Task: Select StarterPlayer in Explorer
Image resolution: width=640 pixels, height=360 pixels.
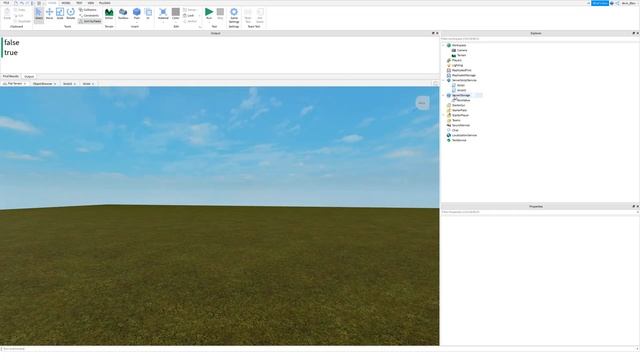Action: tap(460, 115)
